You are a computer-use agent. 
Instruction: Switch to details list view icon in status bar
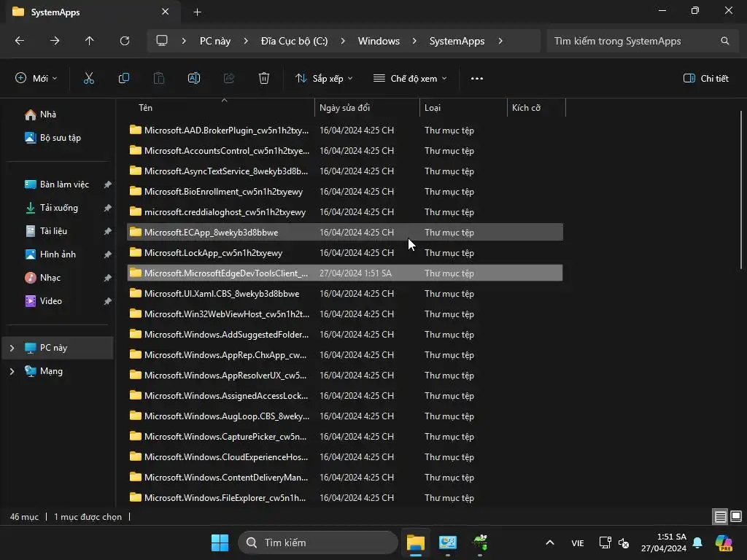720,517
